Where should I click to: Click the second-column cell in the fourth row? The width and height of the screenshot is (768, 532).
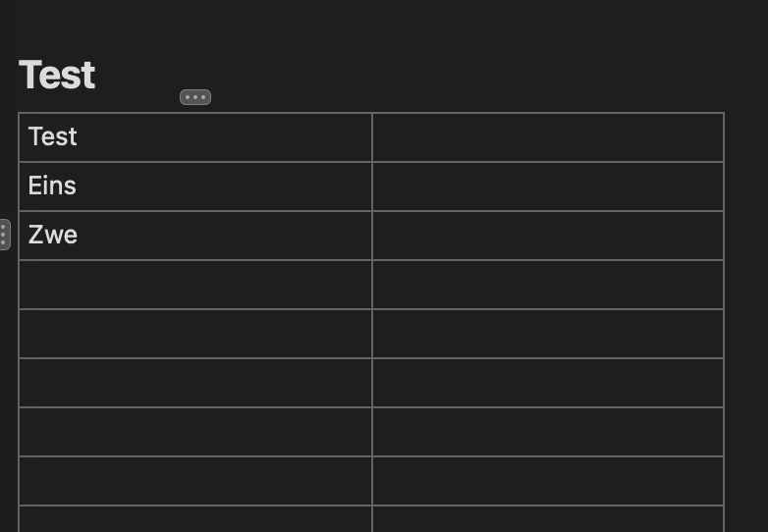pos(548,285)
